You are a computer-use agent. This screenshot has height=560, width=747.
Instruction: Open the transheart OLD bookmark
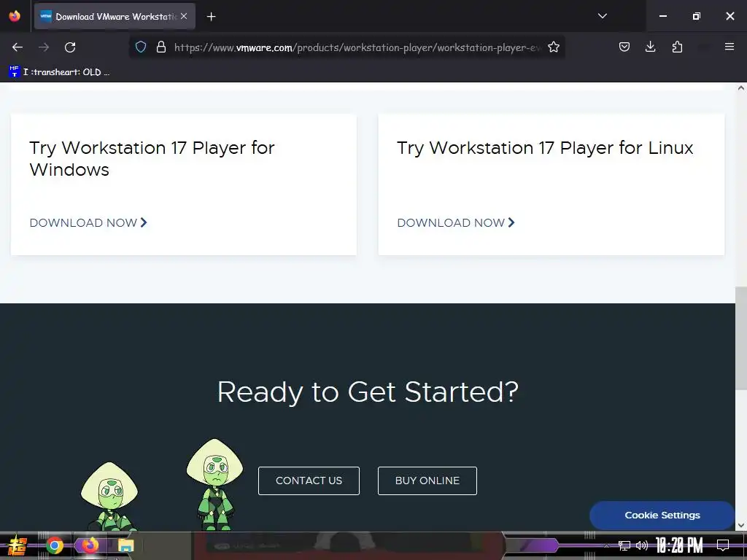60,72
